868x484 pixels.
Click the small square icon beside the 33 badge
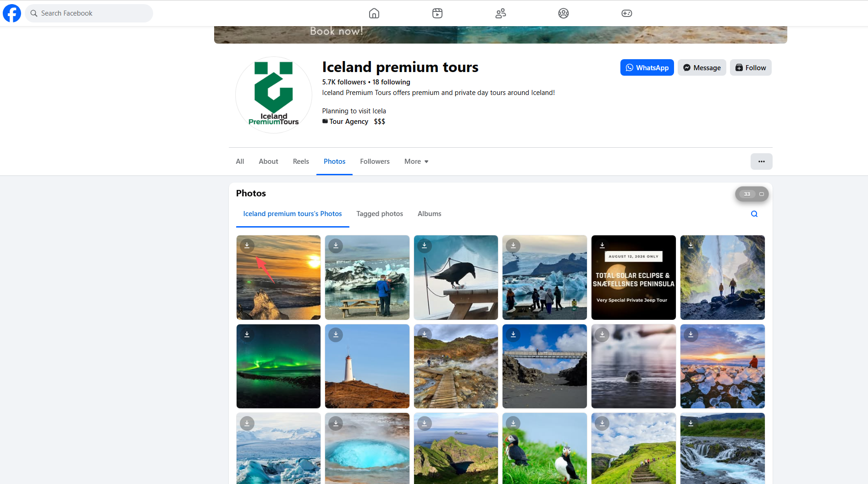(762, 194)
